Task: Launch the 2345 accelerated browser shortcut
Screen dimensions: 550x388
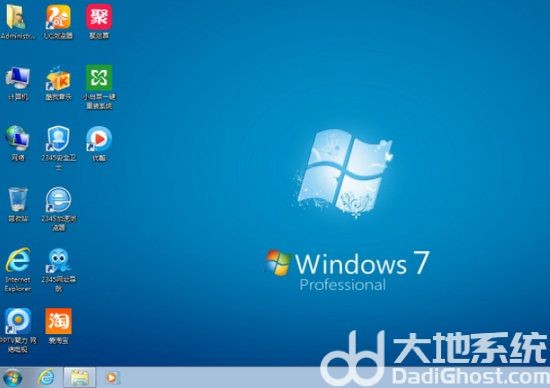Action: pos(58,199)
